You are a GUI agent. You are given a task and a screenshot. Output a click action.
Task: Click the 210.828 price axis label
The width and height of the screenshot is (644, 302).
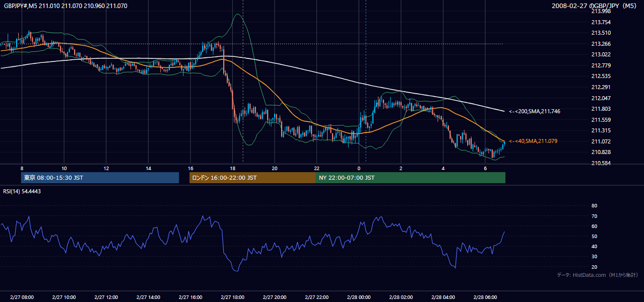click(601, 152)
